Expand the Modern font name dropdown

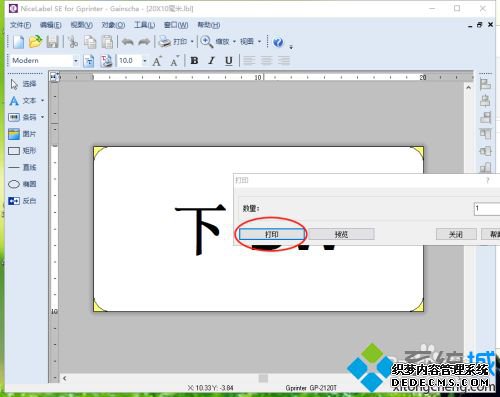(76, 61)
